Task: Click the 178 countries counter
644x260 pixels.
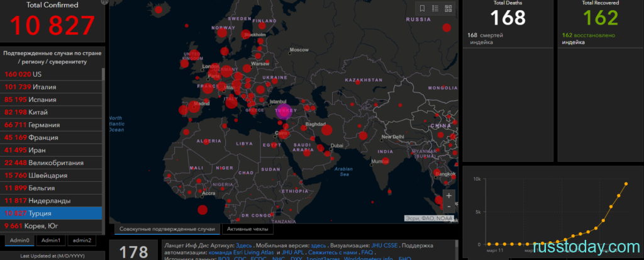Action: [x=133, y=252]
